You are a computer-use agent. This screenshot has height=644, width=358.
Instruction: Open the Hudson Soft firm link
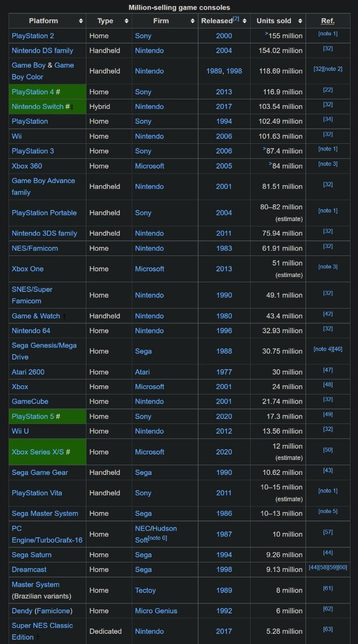[155, 534]
